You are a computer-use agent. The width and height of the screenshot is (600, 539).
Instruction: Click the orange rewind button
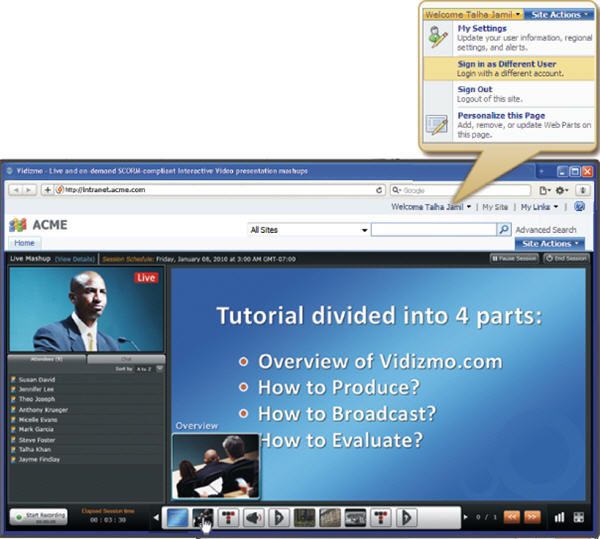click(512, 517)
